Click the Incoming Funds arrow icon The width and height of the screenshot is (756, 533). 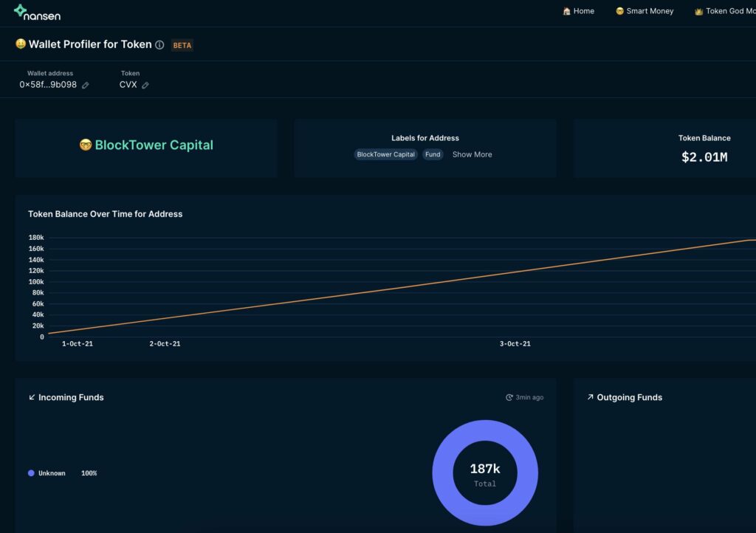pos(32,397)
